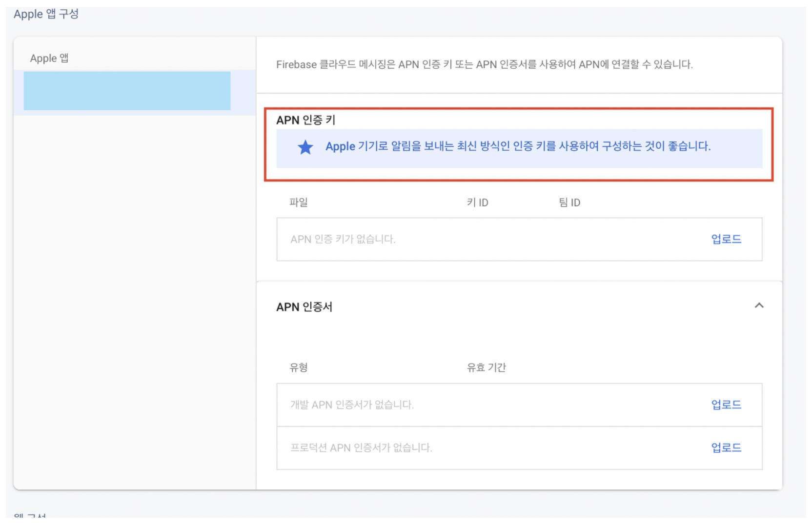Click the '파일' column header
This screenshot has height=525, width=812.
299,202
